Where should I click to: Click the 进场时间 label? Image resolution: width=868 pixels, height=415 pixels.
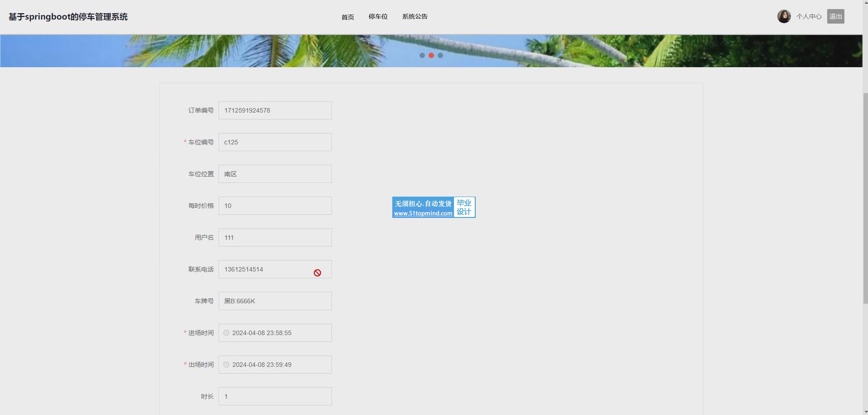tap(201, 333)
